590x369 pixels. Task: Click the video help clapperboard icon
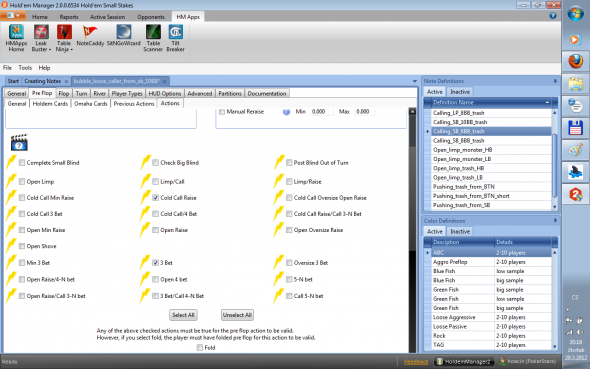pos(19,143)
